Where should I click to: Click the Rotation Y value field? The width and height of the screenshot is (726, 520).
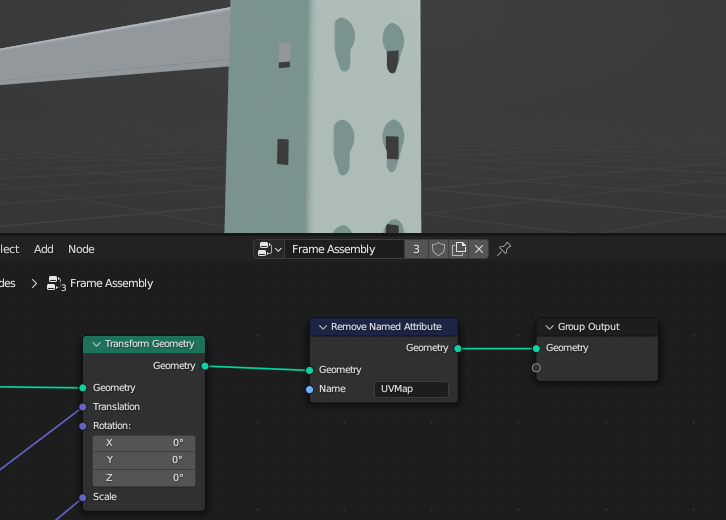pos(144,460)
